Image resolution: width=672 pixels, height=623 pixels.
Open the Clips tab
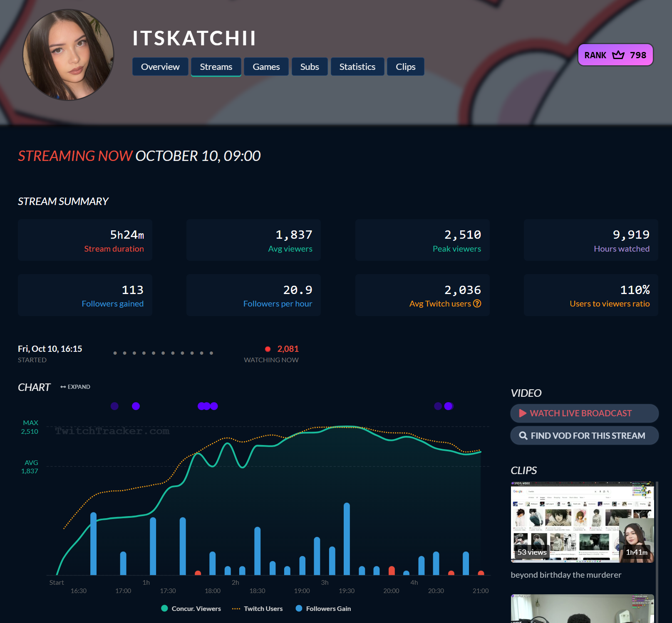click(x=406, y=67)
